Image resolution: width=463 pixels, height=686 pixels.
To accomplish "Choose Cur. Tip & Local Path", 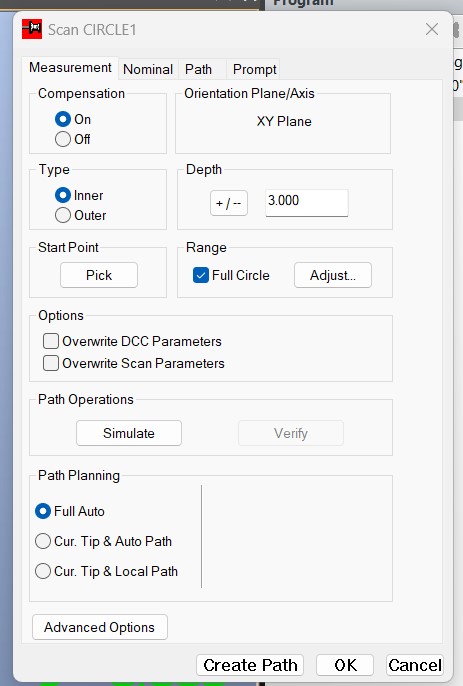I will point(43,571).
